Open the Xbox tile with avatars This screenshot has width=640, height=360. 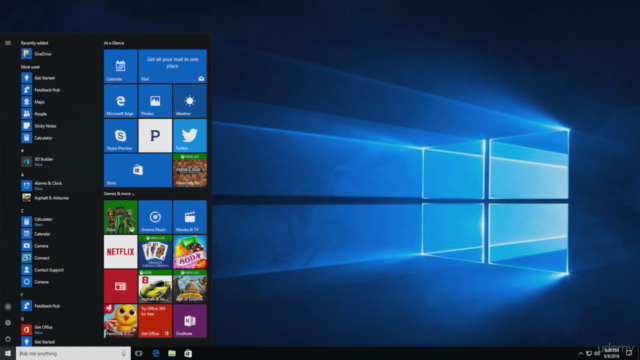coord(120,217)
